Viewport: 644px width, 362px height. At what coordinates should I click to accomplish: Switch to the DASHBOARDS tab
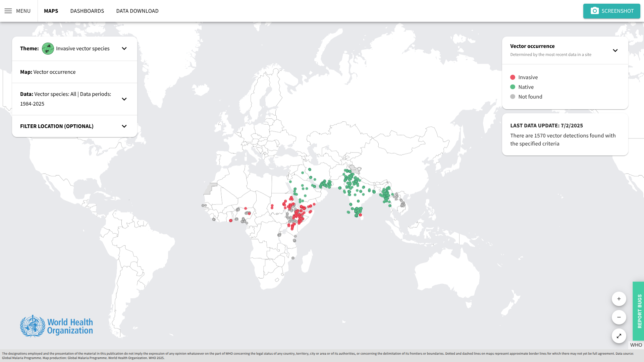(x=87, y=11)
